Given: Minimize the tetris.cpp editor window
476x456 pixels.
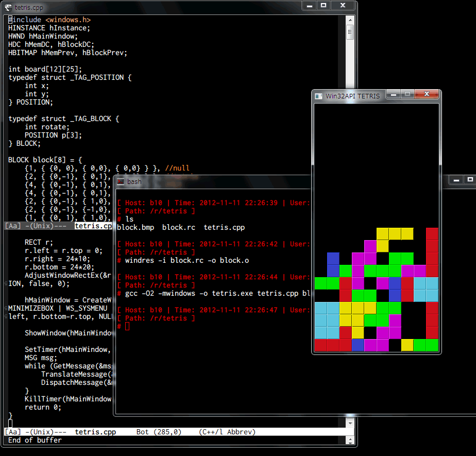Looking at the screenshot, I should click(x=309, y=5).
